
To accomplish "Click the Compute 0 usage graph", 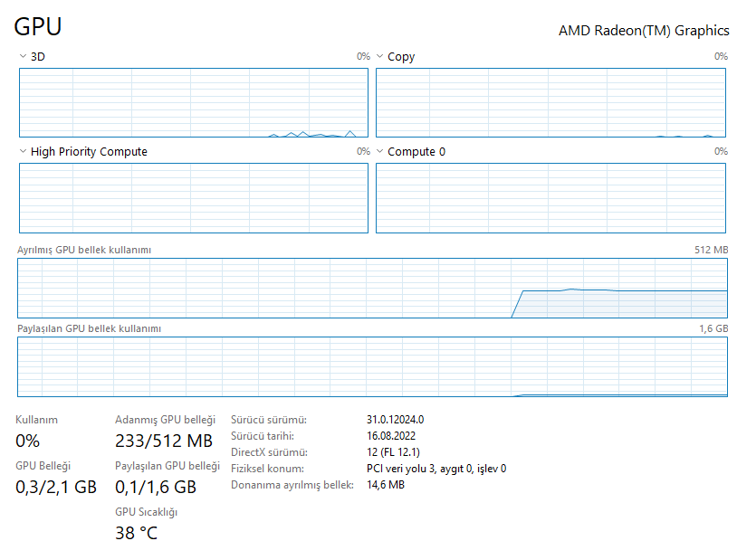I will click(550, 198).
